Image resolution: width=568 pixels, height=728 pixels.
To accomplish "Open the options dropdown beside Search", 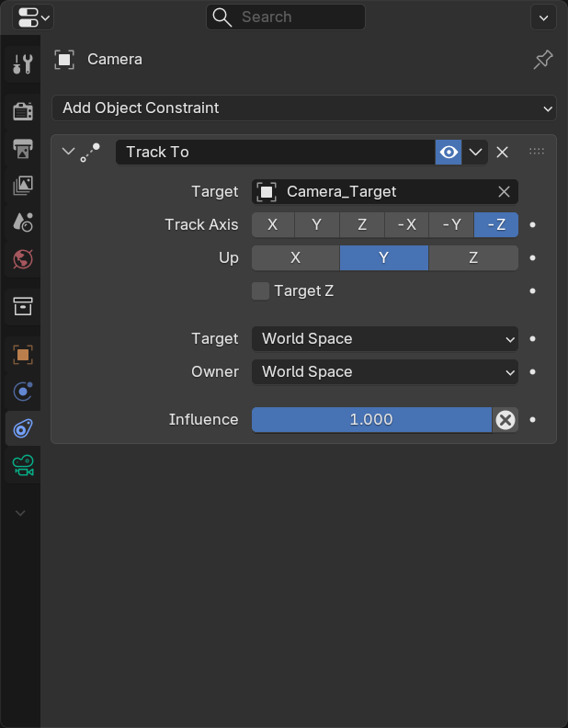I will (543, 17).
